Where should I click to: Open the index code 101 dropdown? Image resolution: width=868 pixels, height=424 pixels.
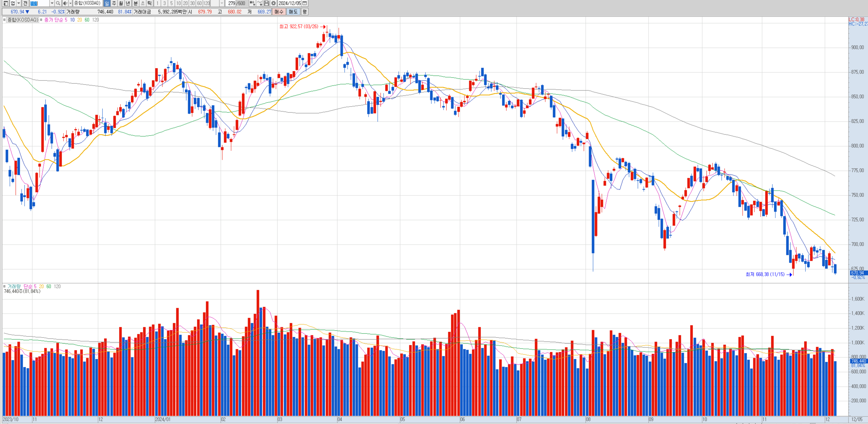pos(52,3)
